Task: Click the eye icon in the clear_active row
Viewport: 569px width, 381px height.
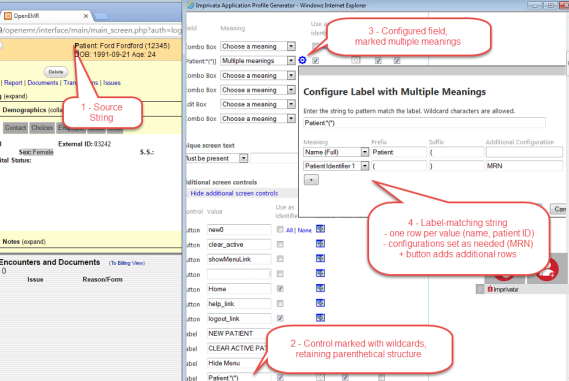Action: [x=320, y=244]
